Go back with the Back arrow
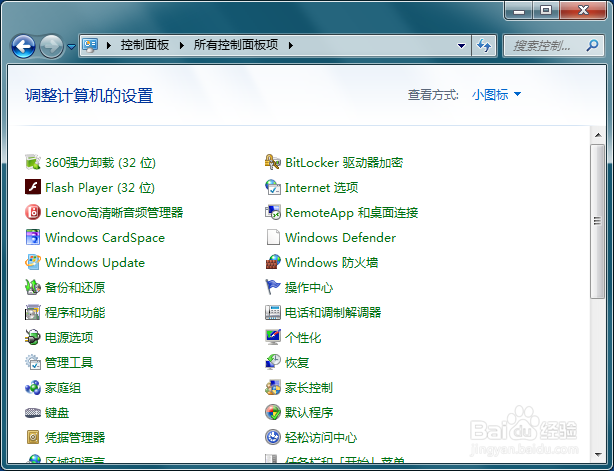614x471 pixels. [x=23, y=47]
